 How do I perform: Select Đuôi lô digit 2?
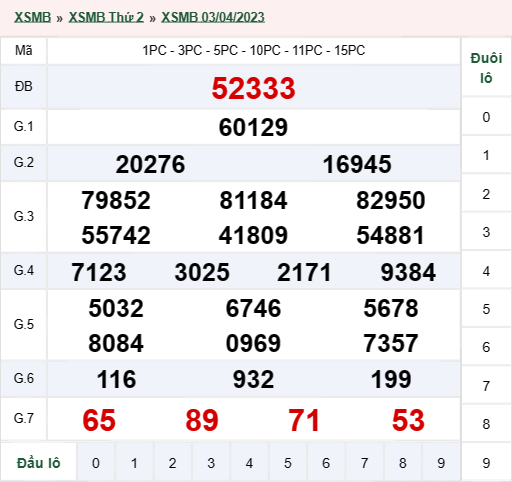click(x=486, y=194)
